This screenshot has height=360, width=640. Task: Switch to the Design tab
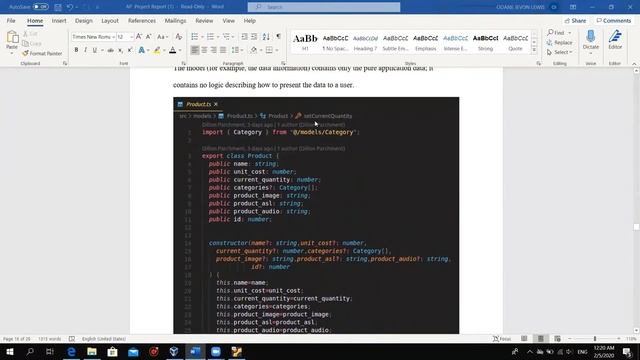tap(84, 20)
